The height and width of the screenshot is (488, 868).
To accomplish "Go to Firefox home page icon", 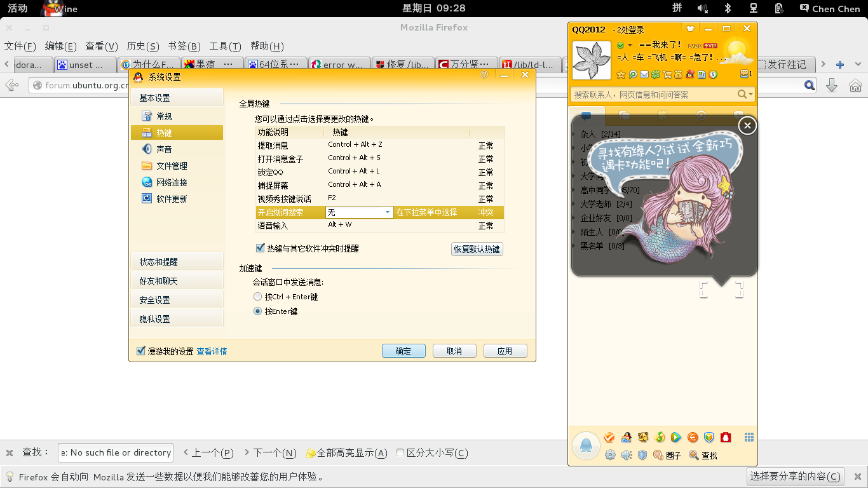I will [855, 86].
